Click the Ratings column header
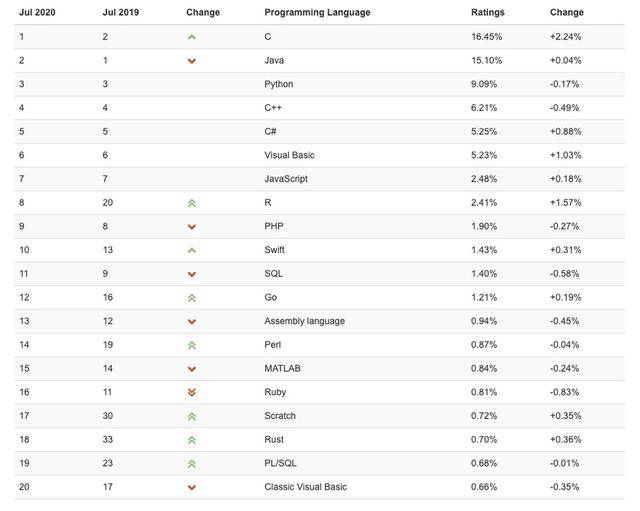The height and width of the screenshot is (511, 640). [488, 13]
